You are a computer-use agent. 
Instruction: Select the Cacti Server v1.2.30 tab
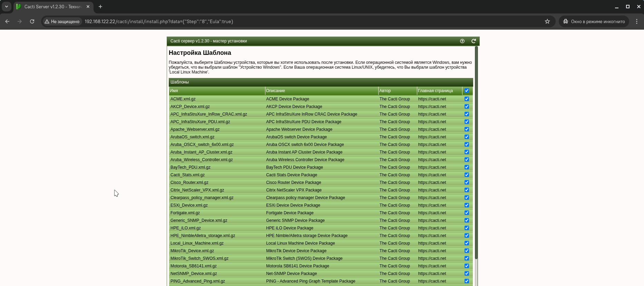coord(53,7)
